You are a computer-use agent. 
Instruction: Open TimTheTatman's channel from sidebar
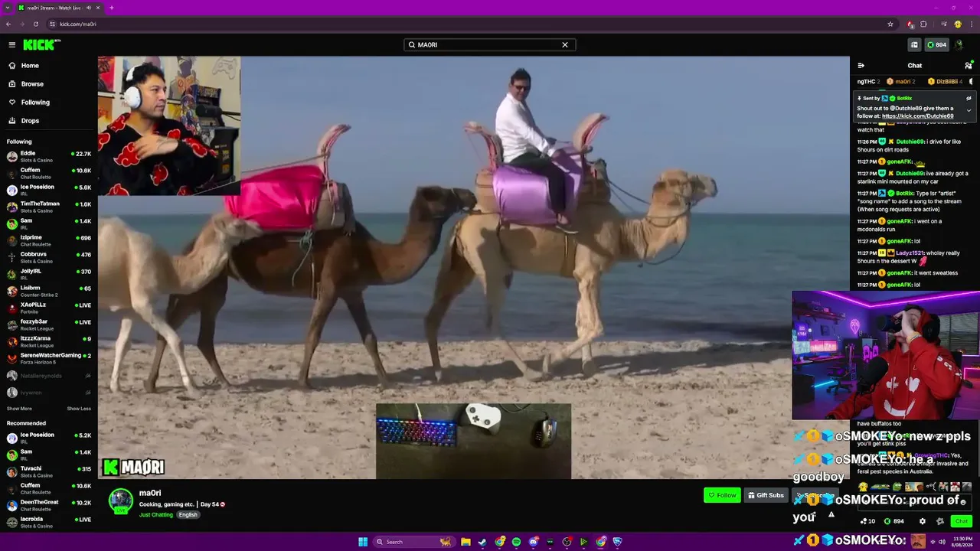click(x=49, y=207)
